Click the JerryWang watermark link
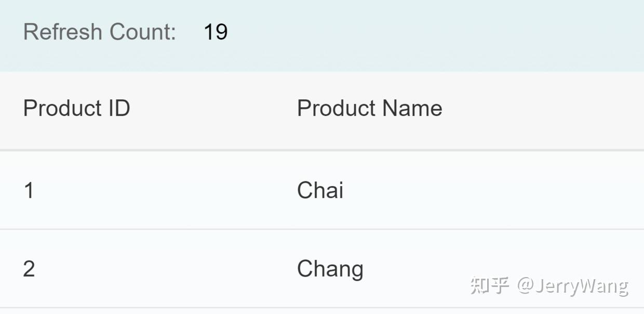 (x=571, y=285)
